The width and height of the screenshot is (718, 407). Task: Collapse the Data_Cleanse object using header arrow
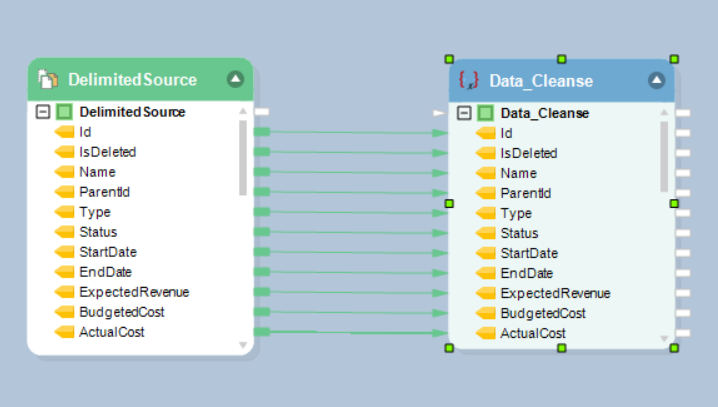pos(657,80)
